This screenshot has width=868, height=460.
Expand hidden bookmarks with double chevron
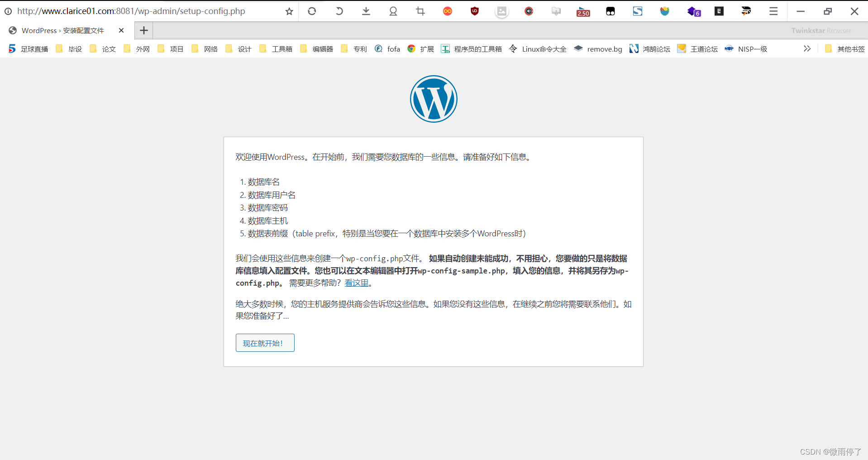click(807, 48)
